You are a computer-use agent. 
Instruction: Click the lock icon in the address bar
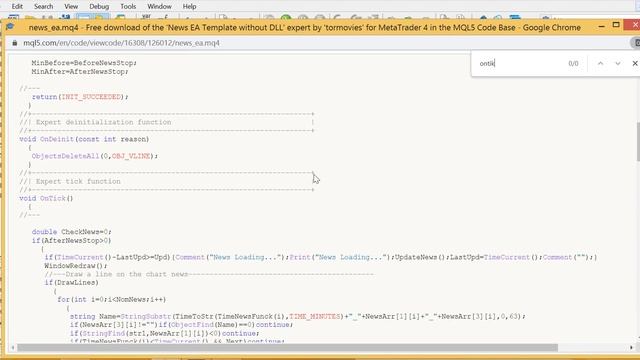[x=15, y=43]
